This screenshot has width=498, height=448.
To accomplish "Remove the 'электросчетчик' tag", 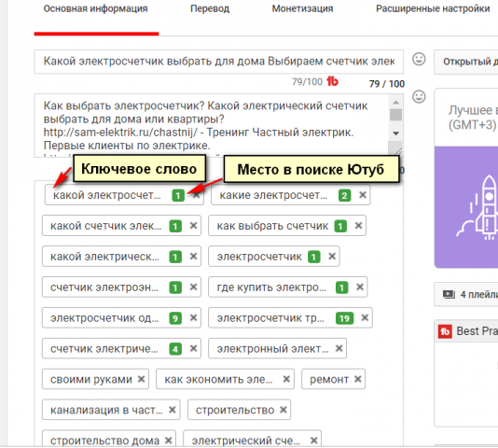I will tap(332, 257).
